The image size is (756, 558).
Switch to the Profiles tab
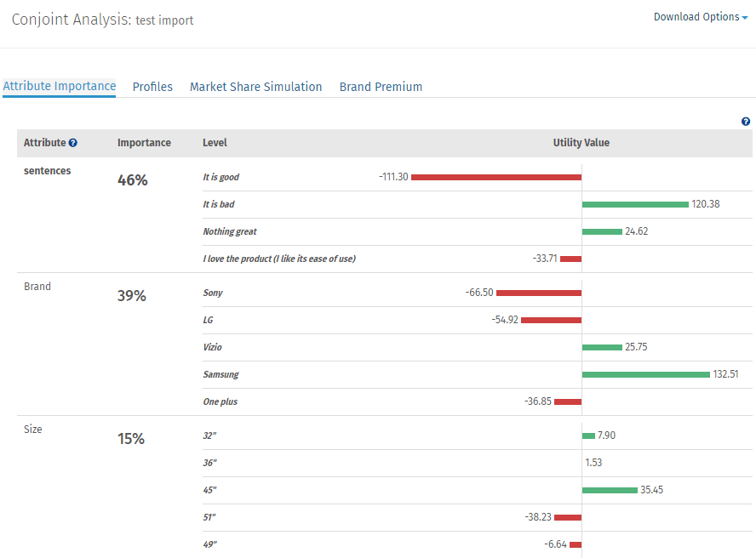click(152, 87)
